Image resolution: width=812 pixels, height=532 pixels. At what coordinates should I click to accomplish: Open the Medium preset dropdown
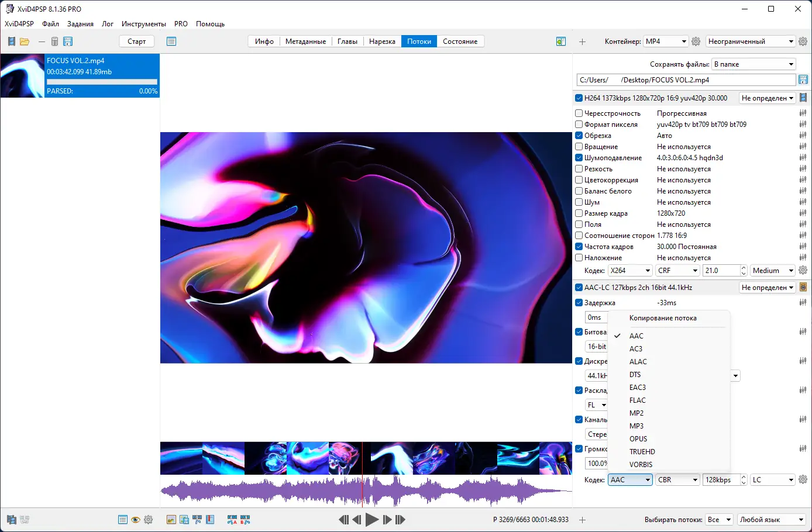tap(773, 270)
